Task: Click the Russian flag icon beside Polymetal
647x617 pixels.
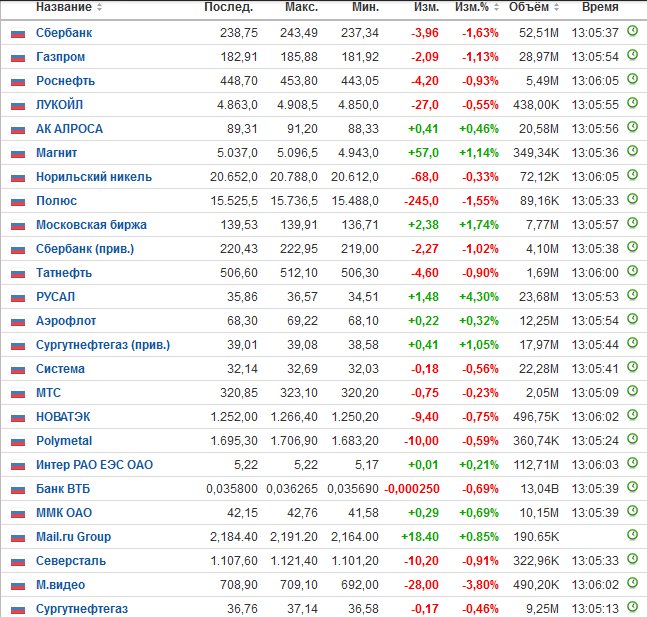Action: (x=18, y=442)
